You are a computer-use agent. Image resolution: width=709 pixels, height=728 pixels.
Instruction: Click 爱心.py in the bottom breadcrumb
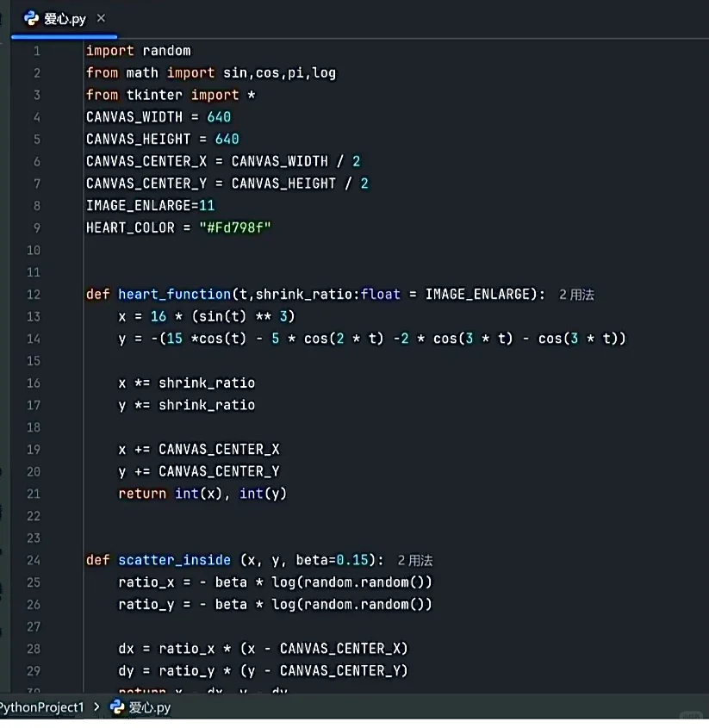150,707
